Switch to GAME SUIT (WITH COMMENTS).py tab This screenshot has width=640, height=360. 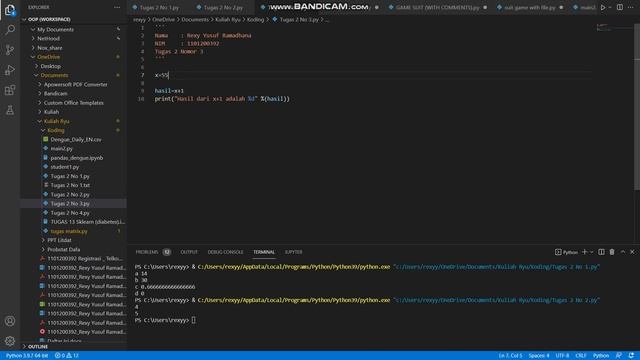click(438, 7)
